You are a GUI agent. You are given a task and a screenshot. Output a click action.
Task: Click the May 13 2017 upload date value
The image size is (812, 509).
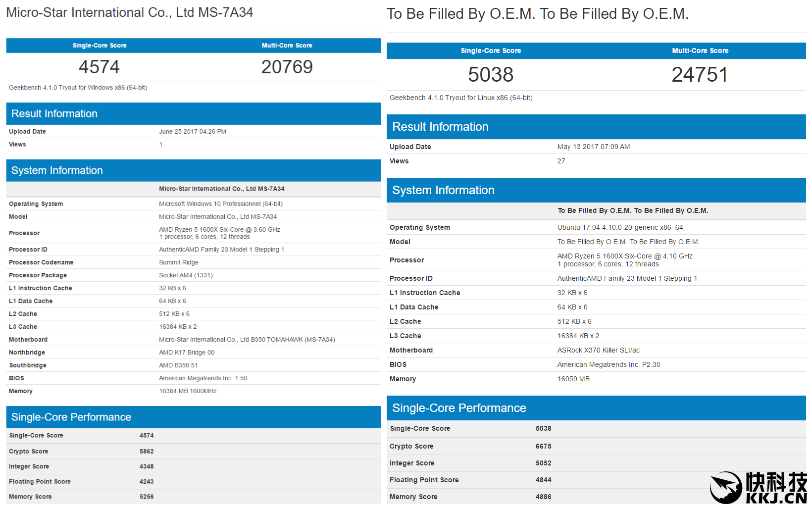pos(593,147)
